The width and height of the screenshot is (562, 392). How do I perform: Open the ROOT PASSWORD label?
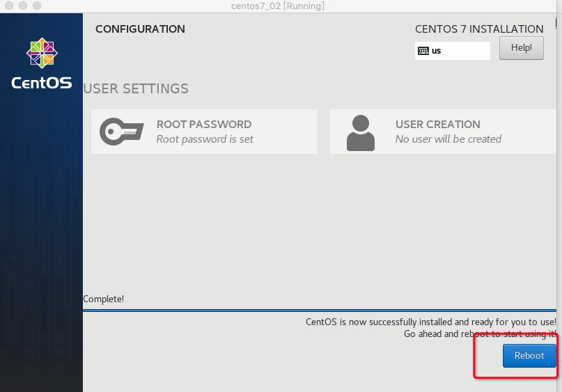click(x=203, y=124)
